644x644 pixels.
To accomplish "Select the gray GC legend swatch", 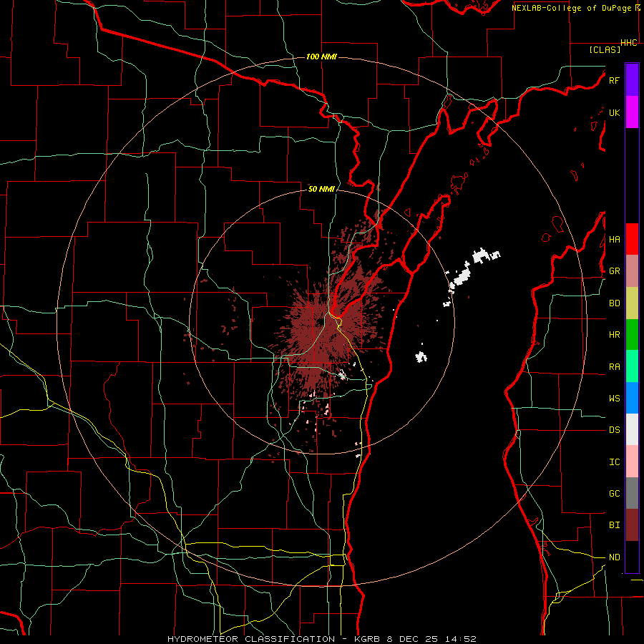I will pyautogui.click(x=632, y=493).
